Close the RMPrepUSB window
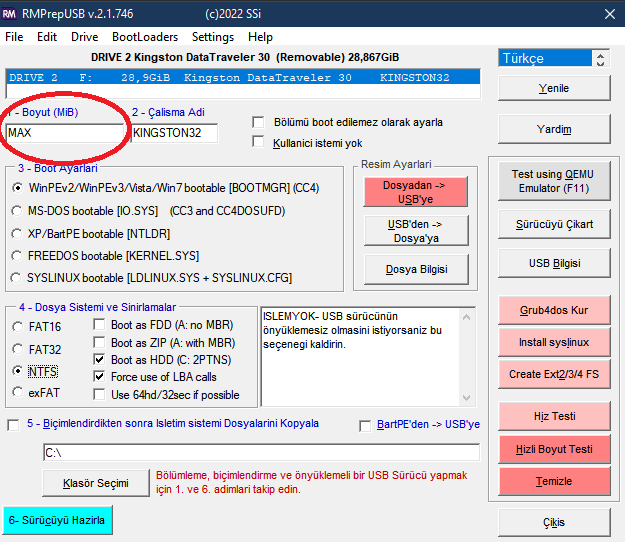The width and height of the screenshot is (625, 542). click(x=609, y=14)
